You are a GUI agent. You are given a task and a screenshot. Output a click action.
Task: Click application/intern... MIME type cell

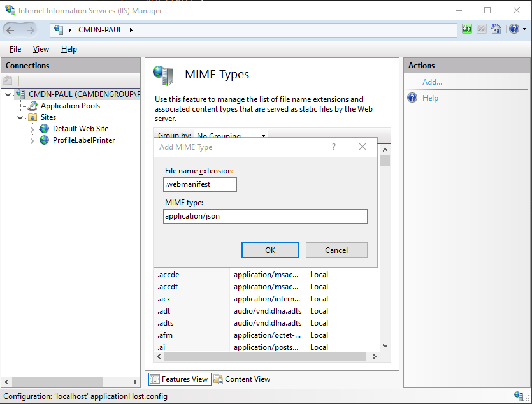tap(267, 299)
